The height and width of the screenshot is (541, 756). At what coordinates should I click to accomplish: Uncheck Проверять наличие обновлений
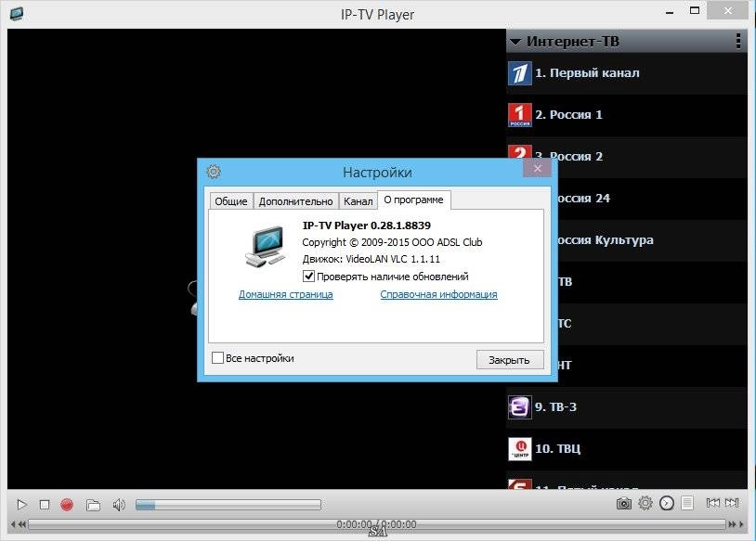tap(308, 277)
